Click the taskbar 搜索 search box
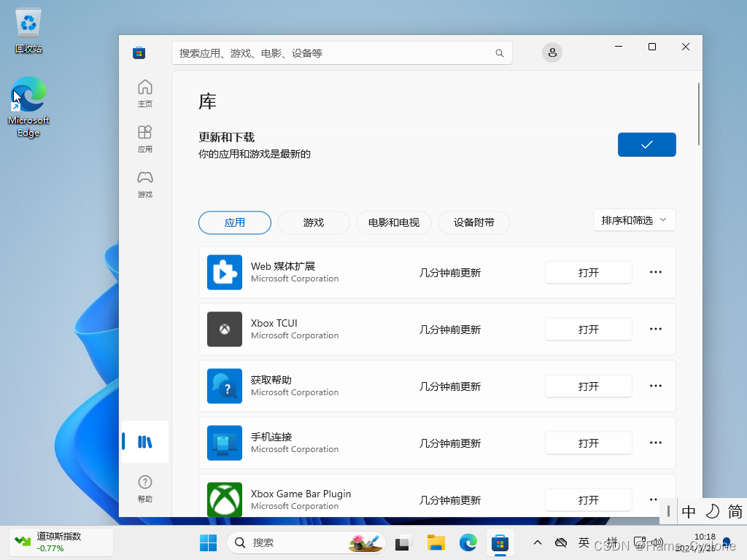Screen dimensions: 747x560 306,542
